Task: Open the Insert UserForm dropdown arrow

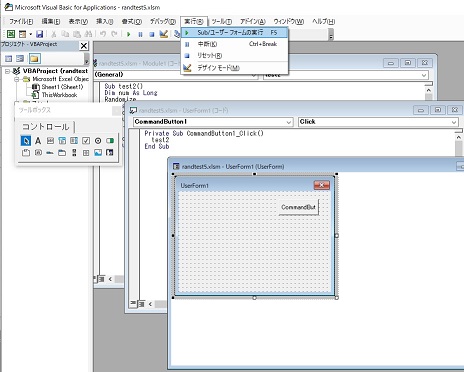Action: pyautogui.click(x=30, y=34)
